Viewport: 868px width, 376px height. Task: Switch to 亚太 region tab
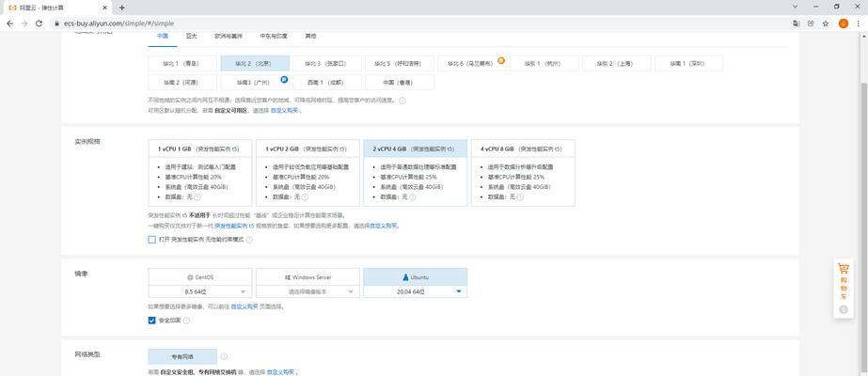(192, 36)
